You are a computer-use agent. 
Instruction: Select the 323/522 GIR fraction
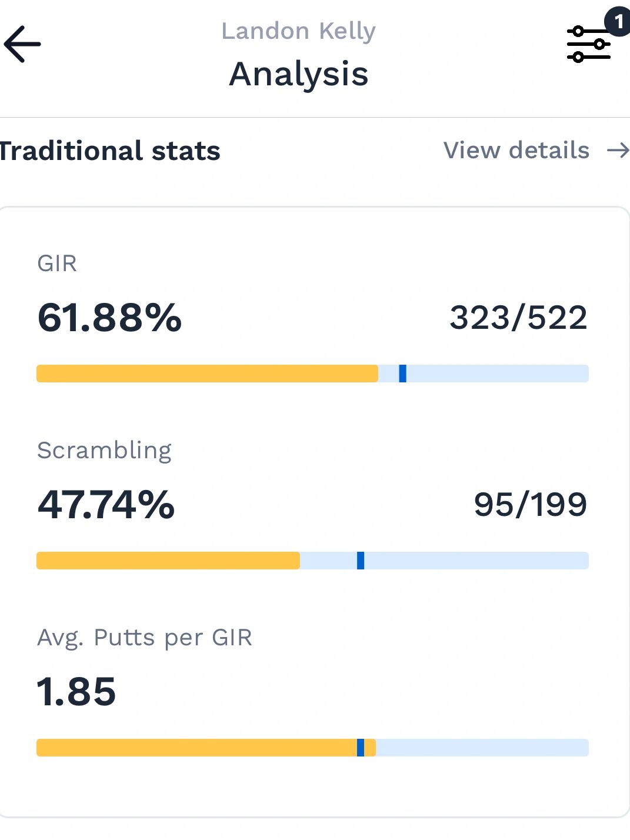[x=519, y=318]
